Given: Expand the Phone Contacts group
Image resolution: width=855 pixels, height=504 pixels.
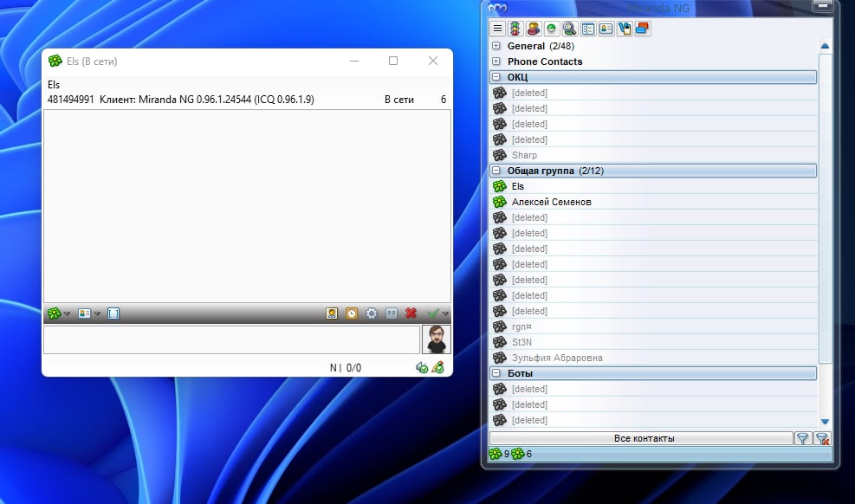Looking at the screenshot, I should [x=496, y=61].
